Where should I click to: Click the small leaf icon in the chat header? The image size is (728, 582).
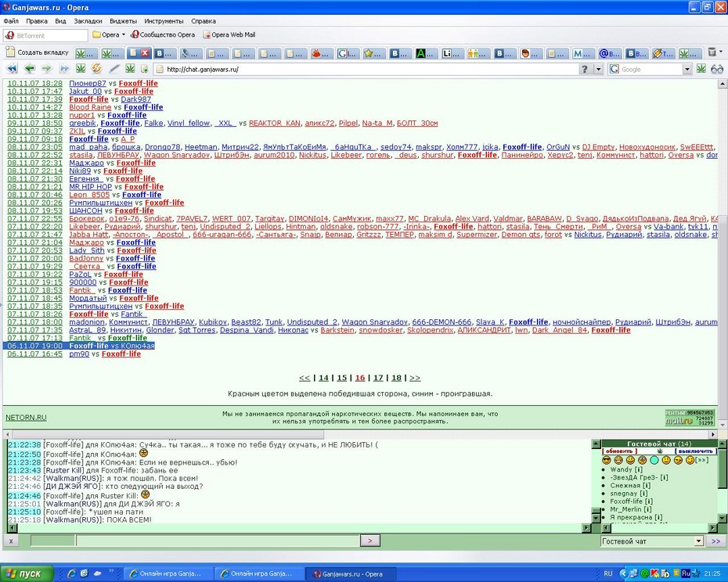tap(659, 451)
